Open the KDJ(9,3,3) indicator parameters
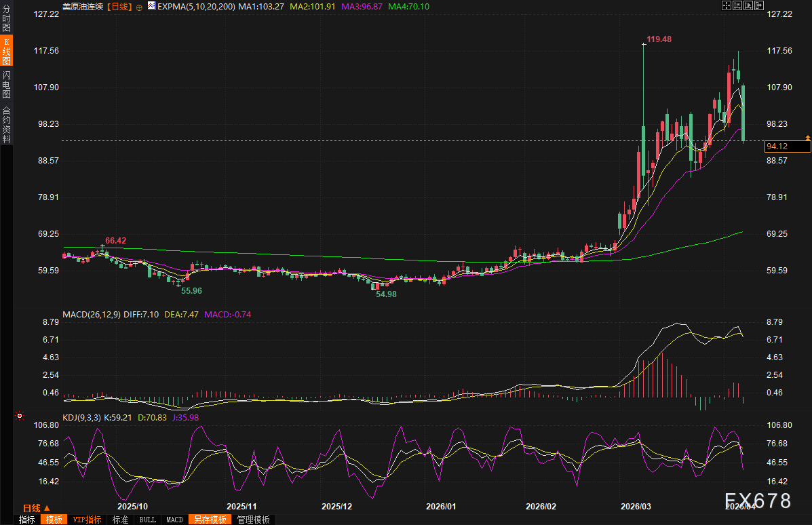812x525 pixels. point(81,418)
